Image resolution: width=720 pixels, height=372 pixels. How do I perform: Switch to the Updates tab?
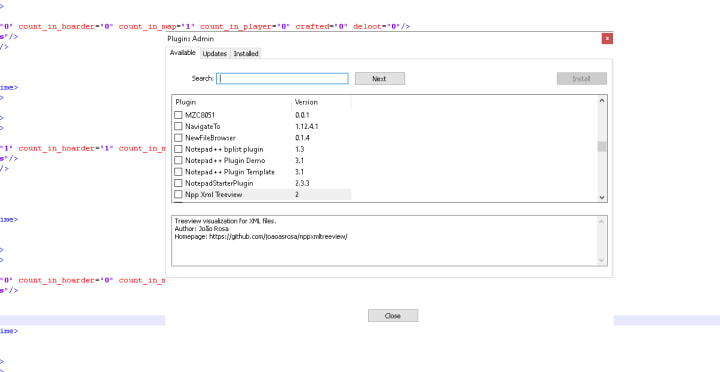pyautogui.click(x=215, y=54)
